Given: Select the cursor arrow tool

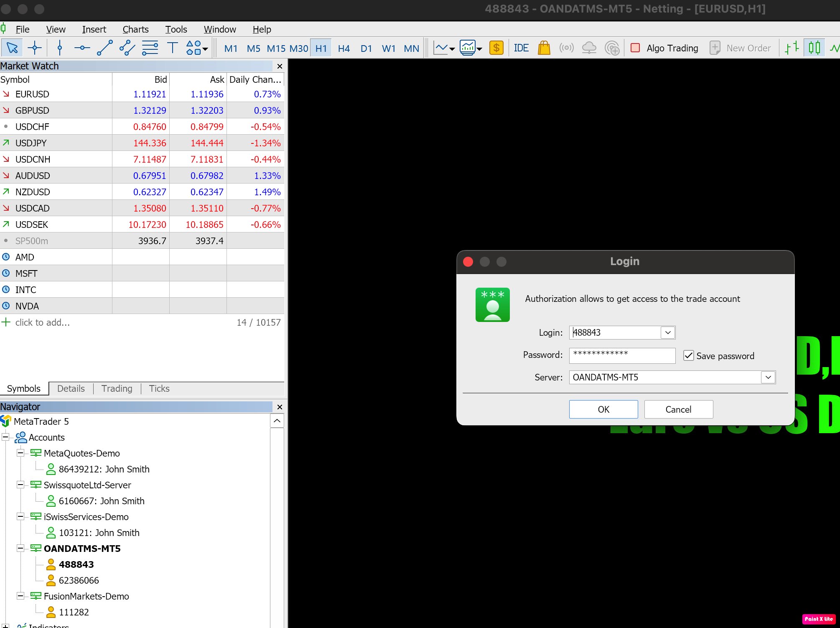Looking at the screenshot, I should pyautogui.click(x=12, y=48).
